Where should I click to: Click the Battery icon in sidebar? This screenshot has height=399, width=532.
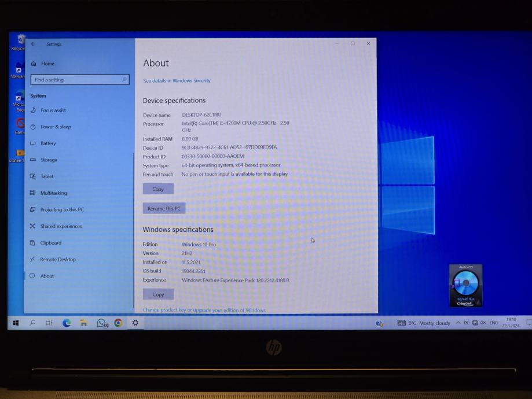(x=32, y=143)
